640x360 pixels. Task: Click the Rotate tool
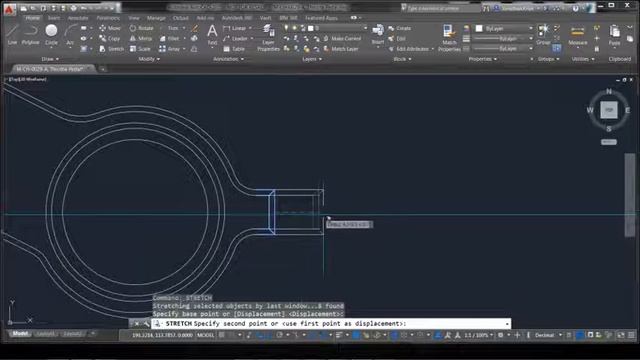click(x=141, y=28)
